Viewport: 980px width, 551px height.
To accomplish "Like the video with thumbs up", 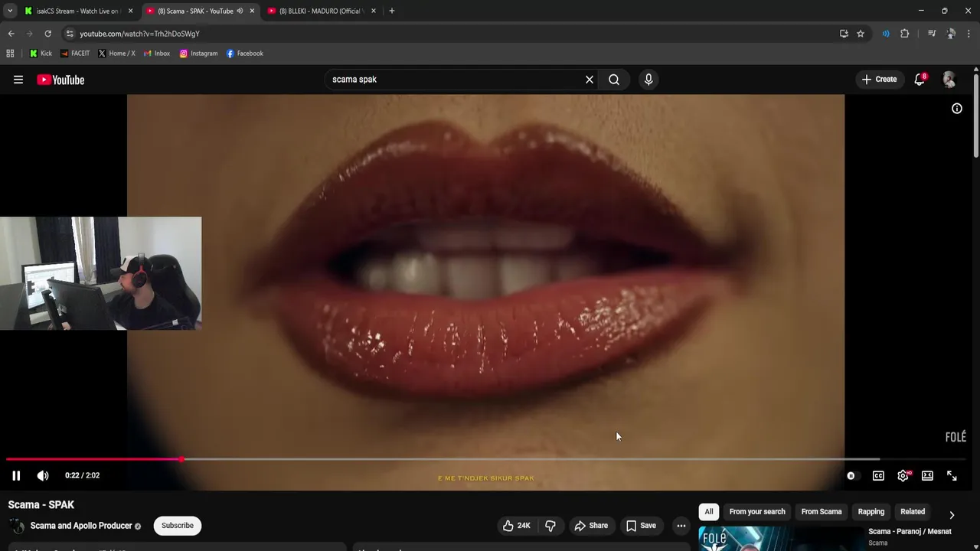I will pos(517,526).
